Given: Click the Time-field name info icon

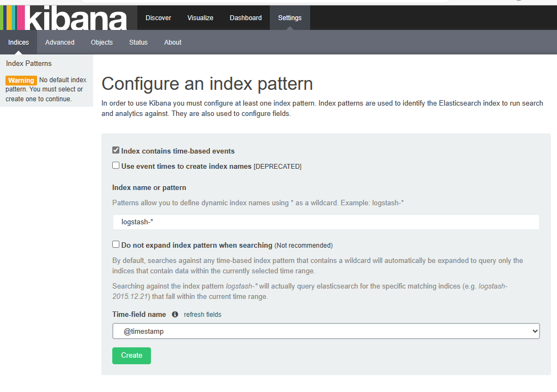Looking at the screenshot, I should tap(175, 314).
